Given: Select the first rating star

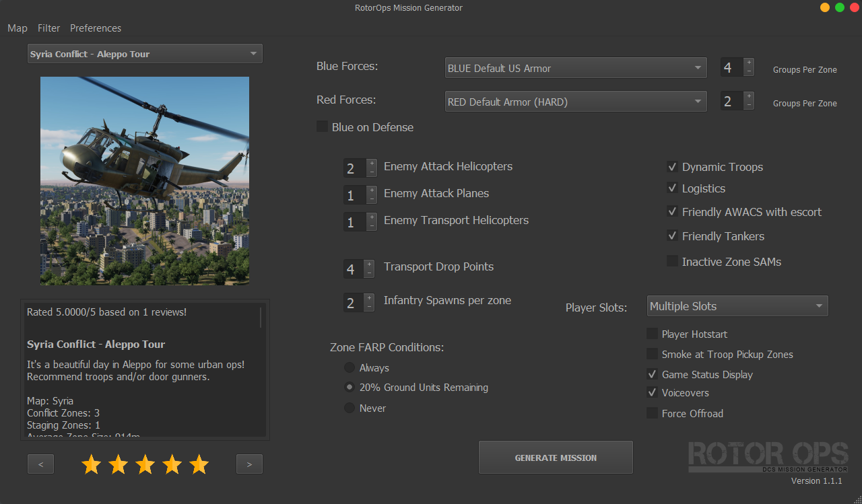Looking at the screenshot, I should pyautogui.click(x=91, y=464).
